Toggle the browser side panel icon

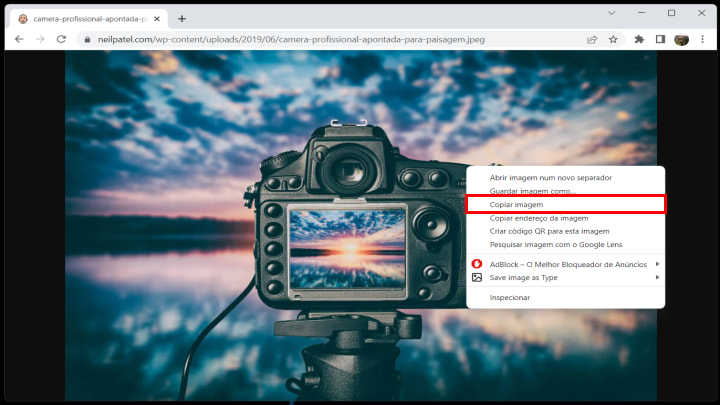tap(660, 39)
